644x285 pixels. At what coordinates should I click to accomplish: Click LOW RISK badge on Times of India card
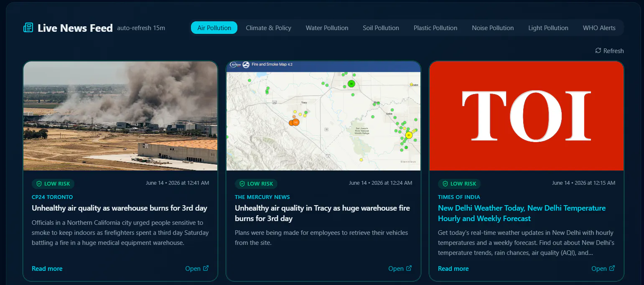point(459,183)
